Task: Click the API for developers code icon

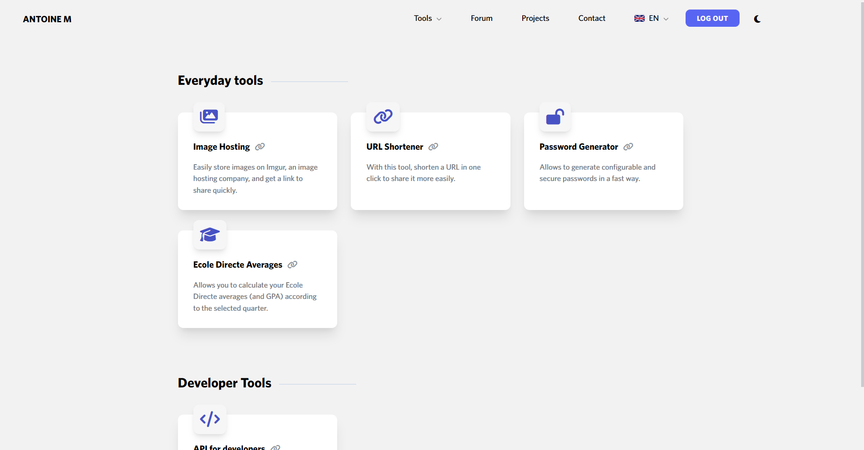Action: coord(209,419)
